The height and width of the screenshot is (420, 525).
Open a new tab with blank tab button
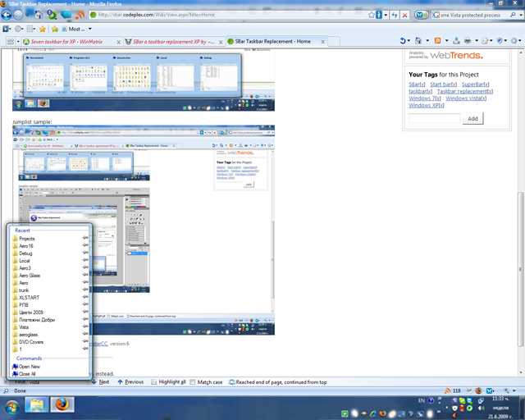coord(334,41)
